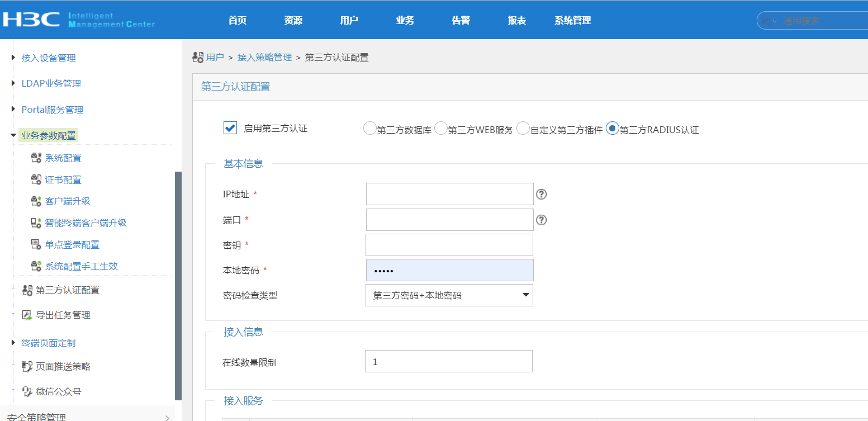The height and width of the screenshot is (421, 868).
Task: Uncheck the 启用第三方认证 checkbox
Action: point(230,128)
